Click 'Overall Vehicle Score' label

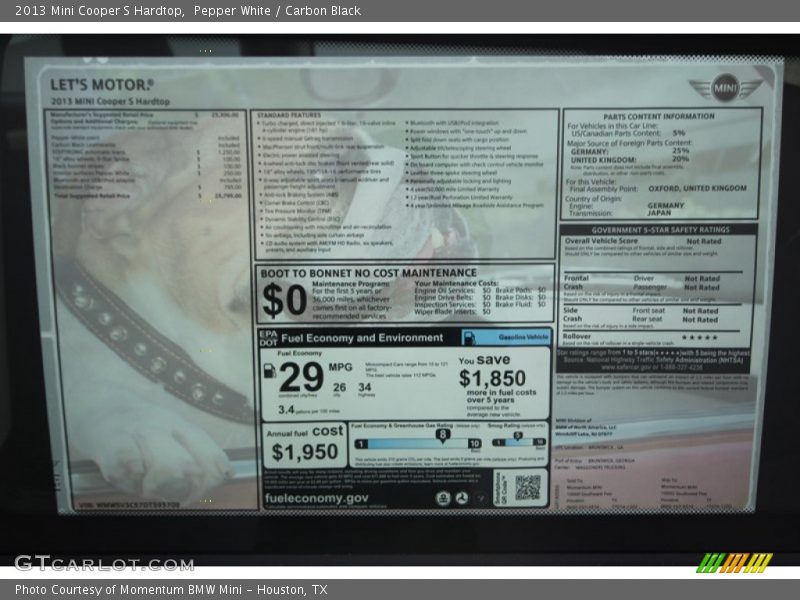point(601,240)
